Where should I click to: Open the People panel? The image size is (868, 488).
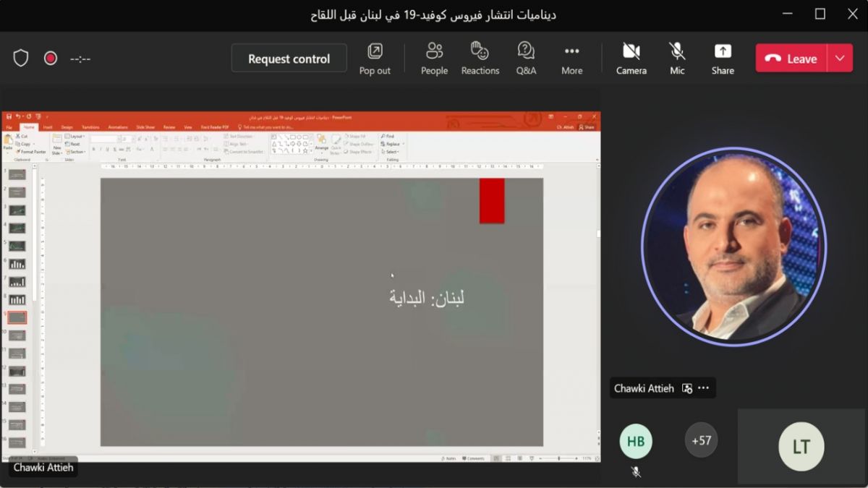point(434,58)
